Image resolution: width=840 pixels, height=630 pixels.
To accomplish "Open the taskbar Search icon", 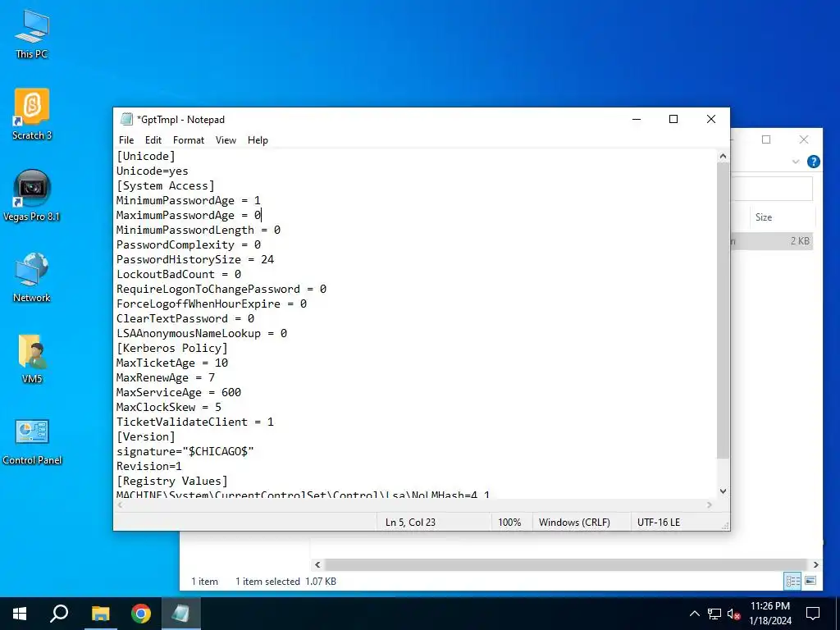I will click(x=59, y=614).
